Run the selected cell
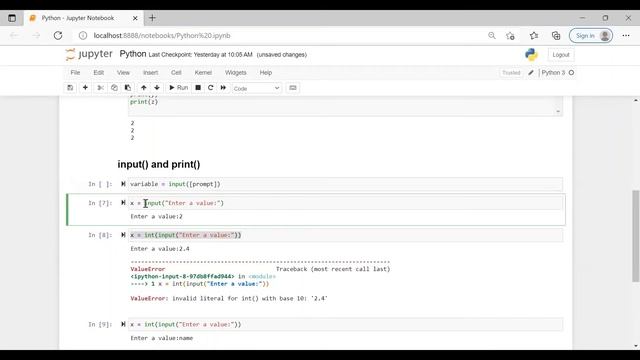This screenshot has height=360, width=640. 178,88
